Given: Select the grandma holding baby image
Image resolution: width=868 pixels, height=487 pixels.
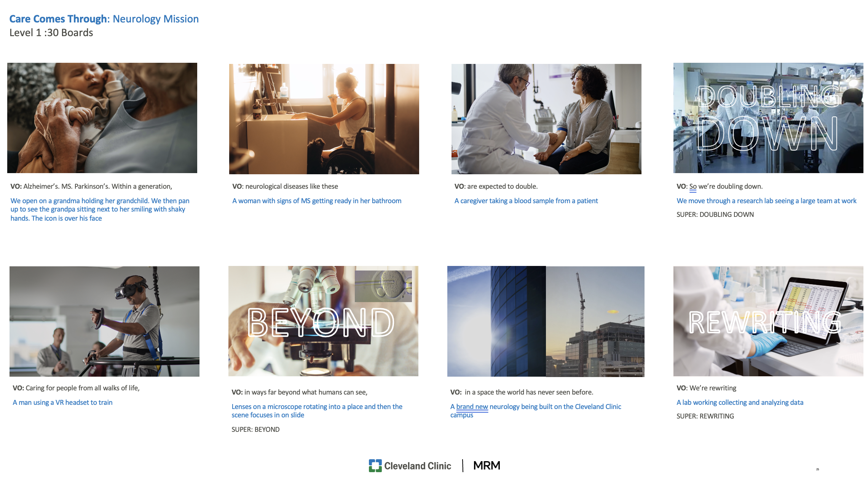Looking at the screenshot, I should coord(102,118).
